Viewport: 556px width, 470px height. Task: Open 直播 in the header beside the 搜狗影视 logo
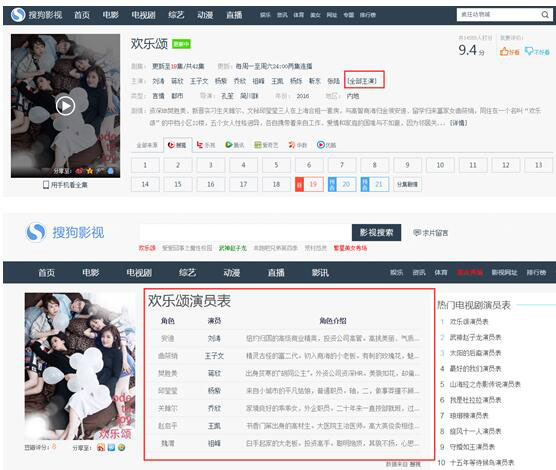click(x=234, y=15)
